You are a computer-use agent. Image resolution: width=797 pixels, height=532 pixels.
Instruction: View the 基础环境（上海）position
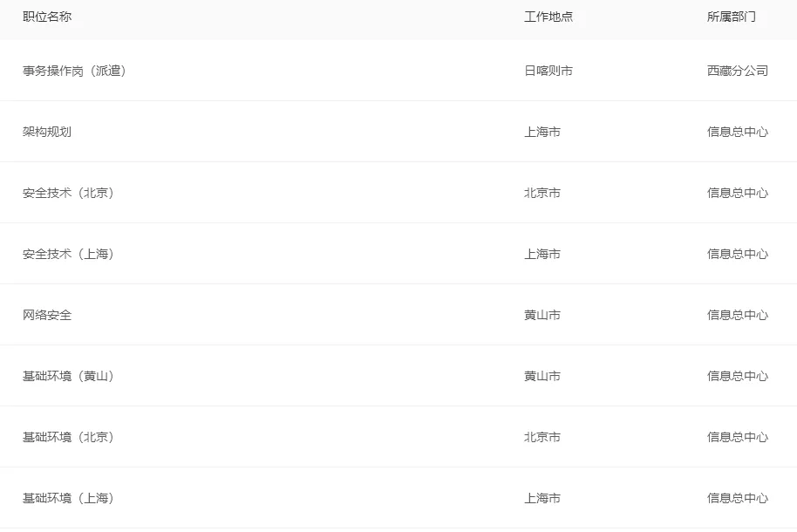coord(68,498)
